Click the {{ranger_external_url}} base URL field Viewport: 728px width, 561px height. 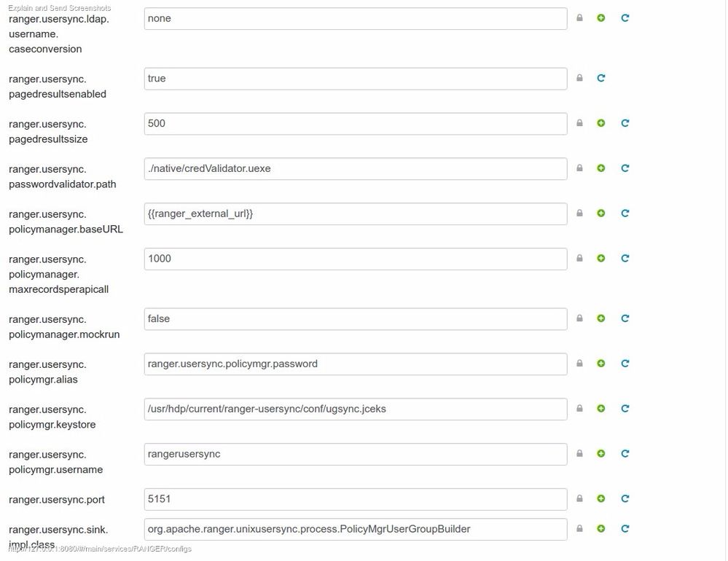(356, 214)
